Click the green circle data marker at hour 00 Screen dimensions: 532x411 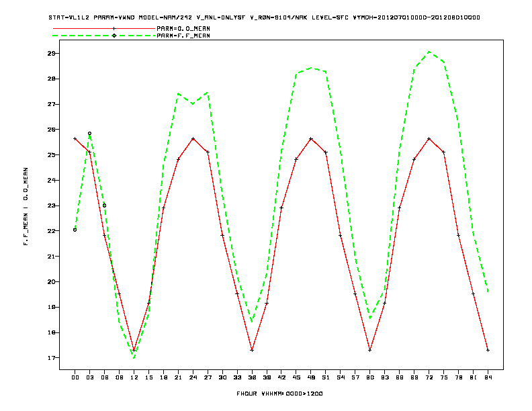coord(75,230)
